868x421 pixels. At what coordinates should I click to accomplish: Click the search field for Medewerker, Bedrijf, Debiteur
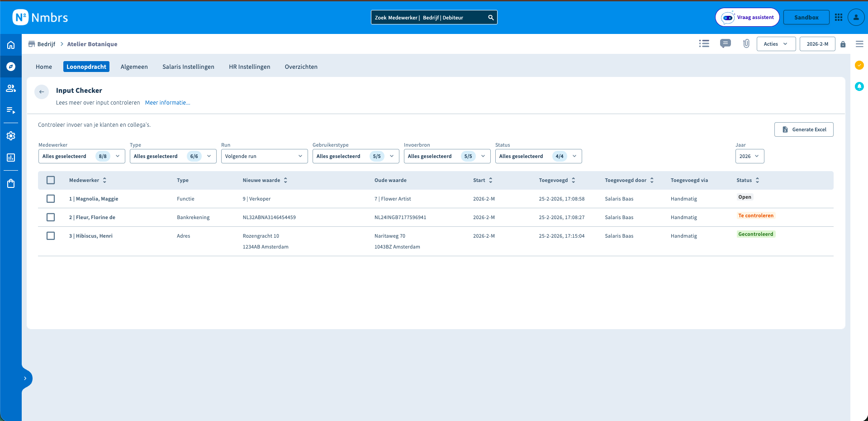point(430,18)
